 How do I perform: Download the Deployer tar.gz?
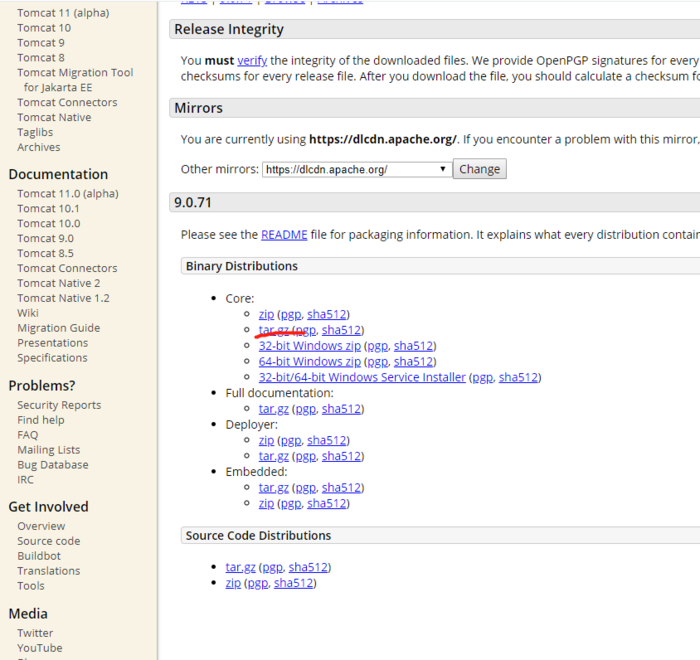[x=273, y=456]
